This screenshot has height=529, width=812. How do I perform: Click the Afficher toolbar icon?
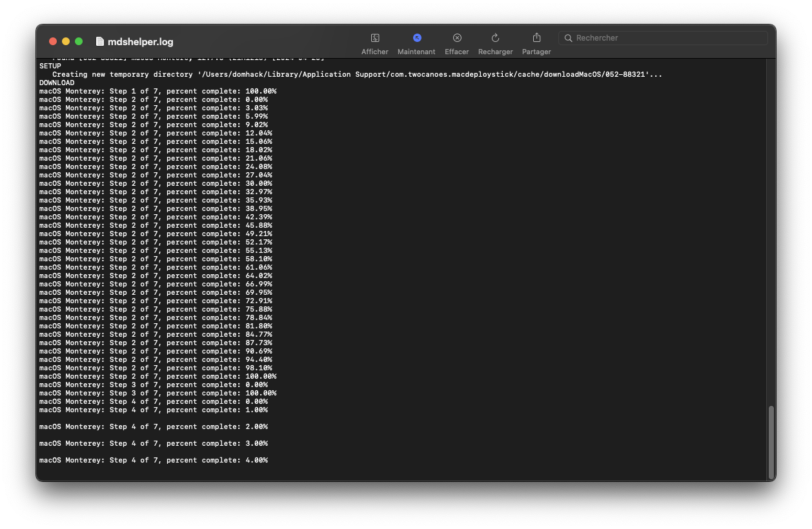(x=375, y=38)
